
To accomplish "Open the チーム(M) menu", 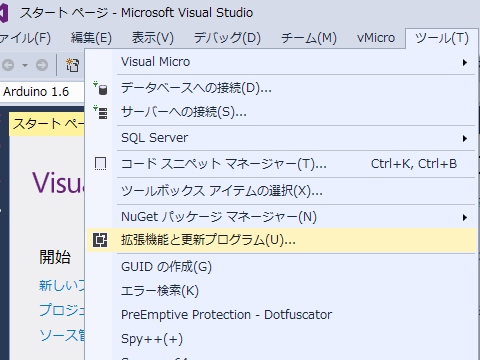I will coord(309,38).
